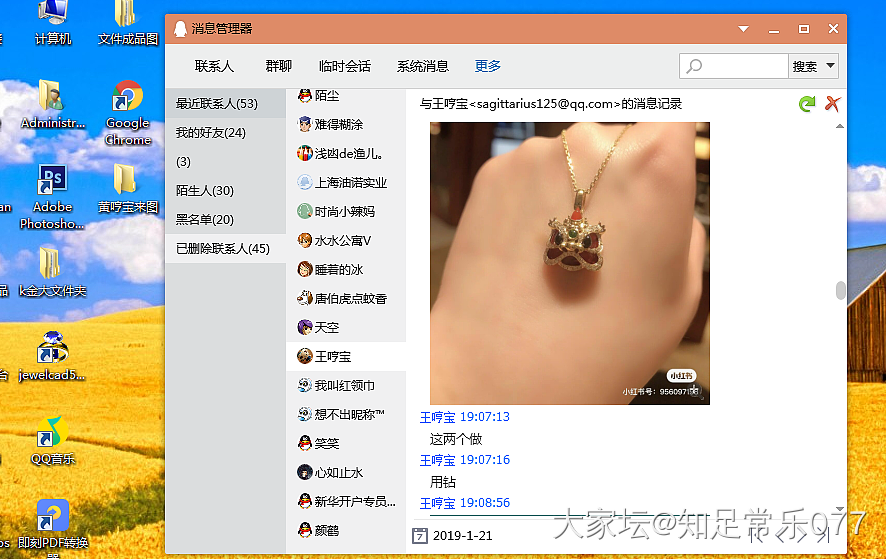The image size is (886, 559).
Task: Open the 临时会话 tab
Action: [x=344, y=67]
